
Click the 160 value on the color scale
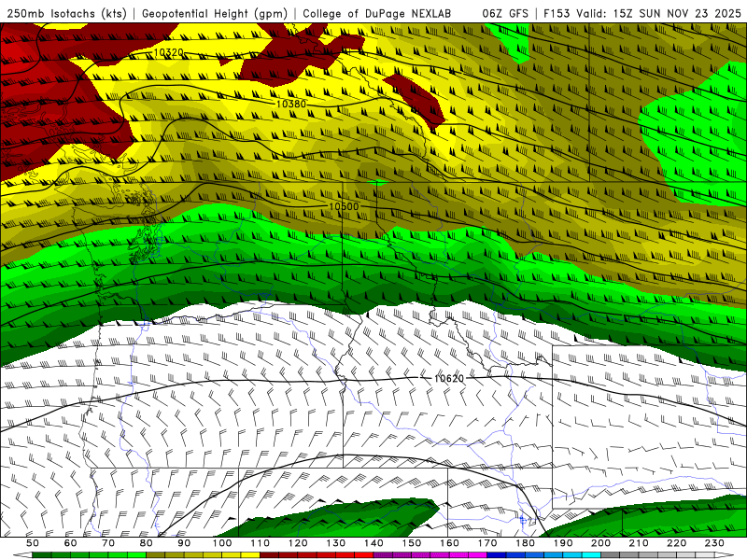point(449,543)
